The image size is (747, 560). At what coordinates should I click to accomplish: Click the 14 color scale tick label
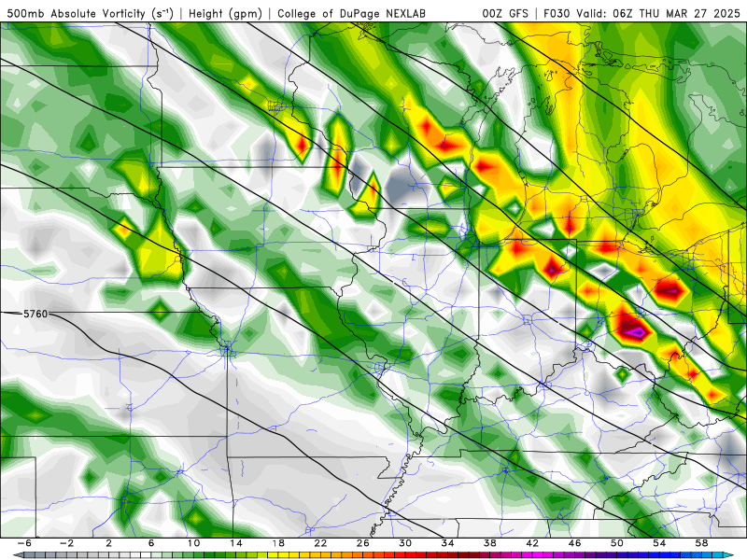[x=236, y=543]
